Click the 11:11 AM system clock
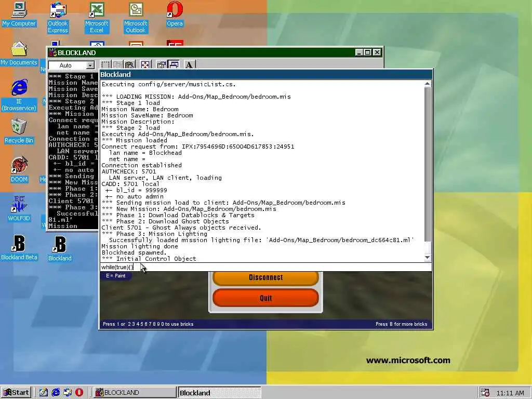This screenshot has height=399, width=532. (x=510, y=393)
